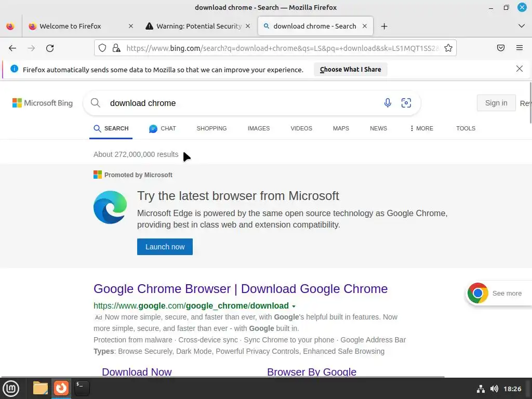
Task: Click the partially visible Rewards link
Action: point(526,103)
